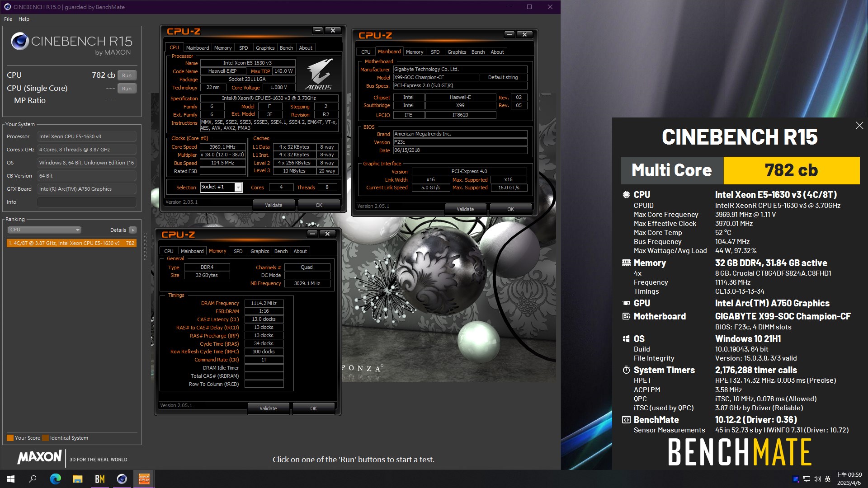
Task: Click the Max TDP 140.0 W value
Action: point(283,71)
